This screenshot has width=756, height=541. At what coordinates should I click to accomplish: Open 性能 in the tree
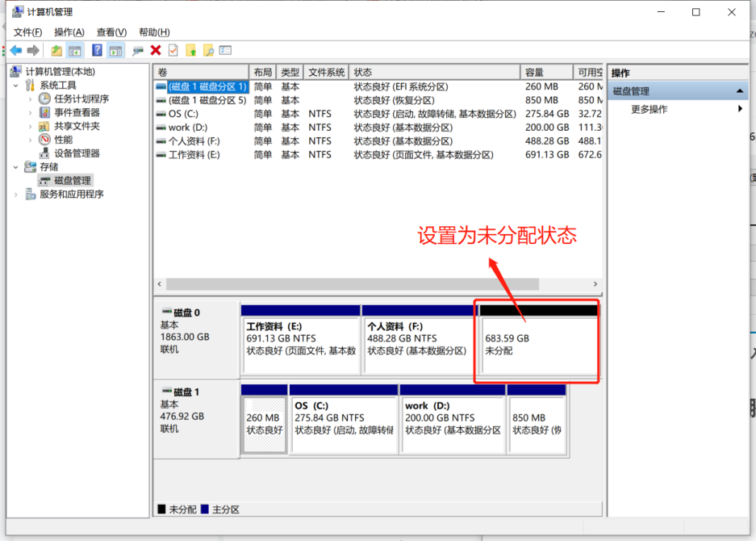[63, 140]
